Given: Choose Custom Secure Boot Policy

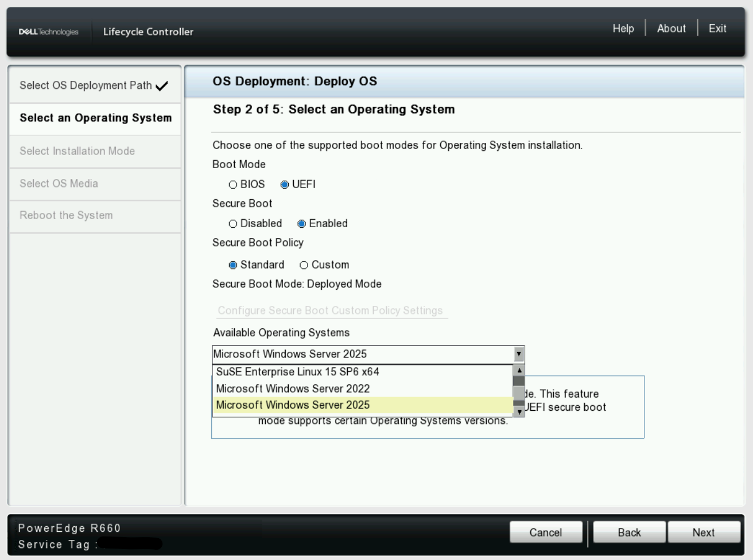Looking at the screenshot, I should pyautogui.click(x=304, y=265).
